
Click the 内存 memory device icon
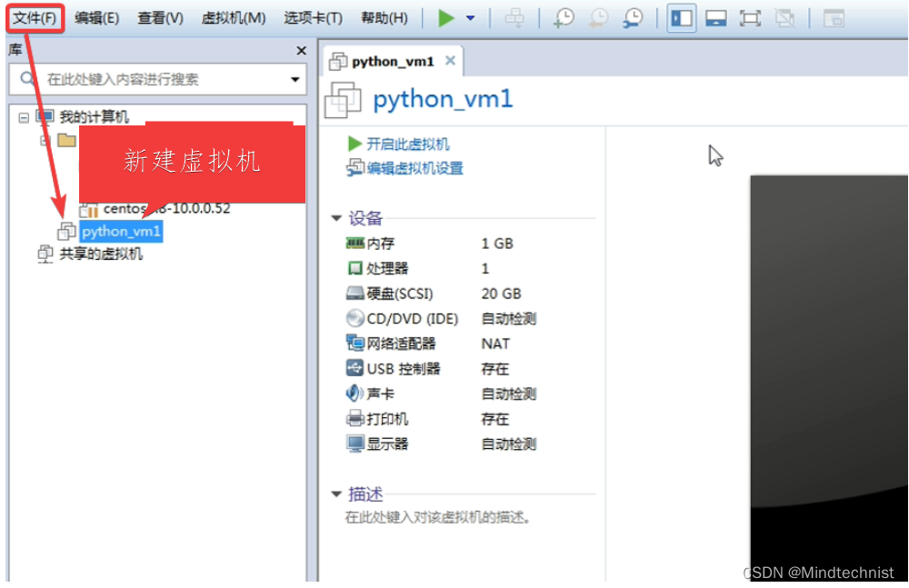pyautogui.click(x=355, y=243)
